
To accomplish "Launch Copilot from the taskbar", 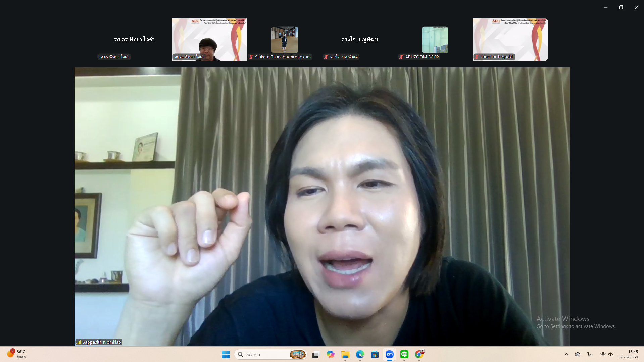I will 330,354.
